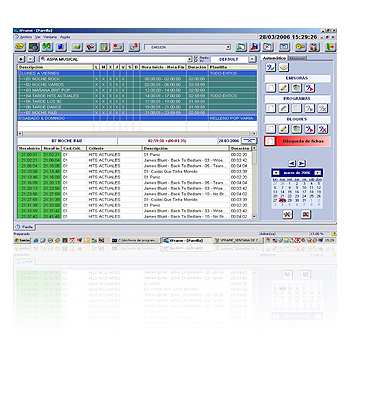This screenshot has height=394, width=375.
Task: Expand the LUNES A VIERNES tree row
Action: tap(20, 73)
